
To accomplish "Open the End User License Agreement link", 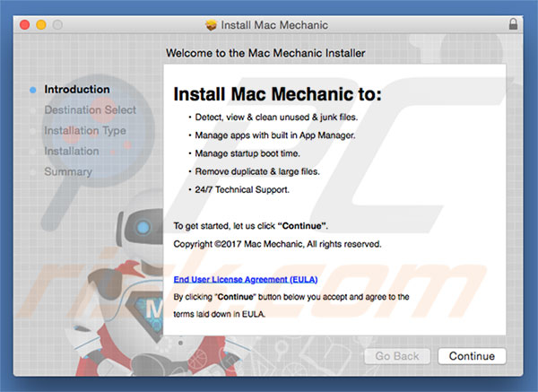I will [246, 279].
